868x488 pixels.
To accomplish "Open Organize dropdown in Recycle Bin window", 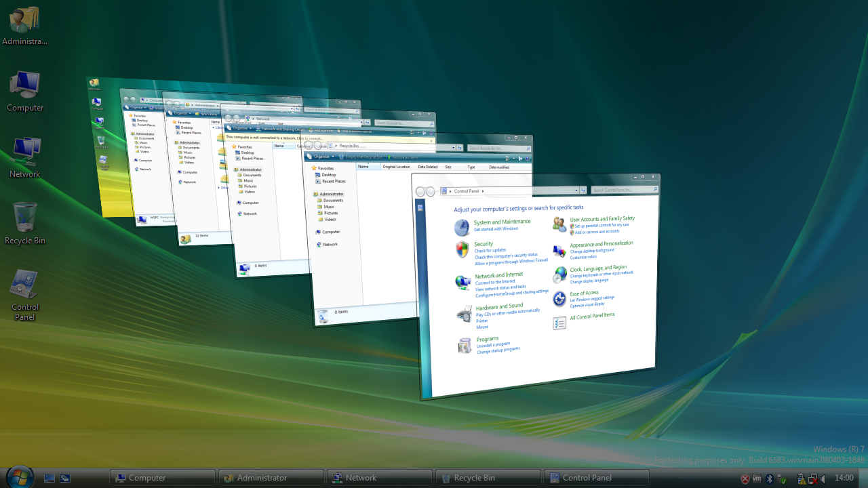I will [322, 157].
